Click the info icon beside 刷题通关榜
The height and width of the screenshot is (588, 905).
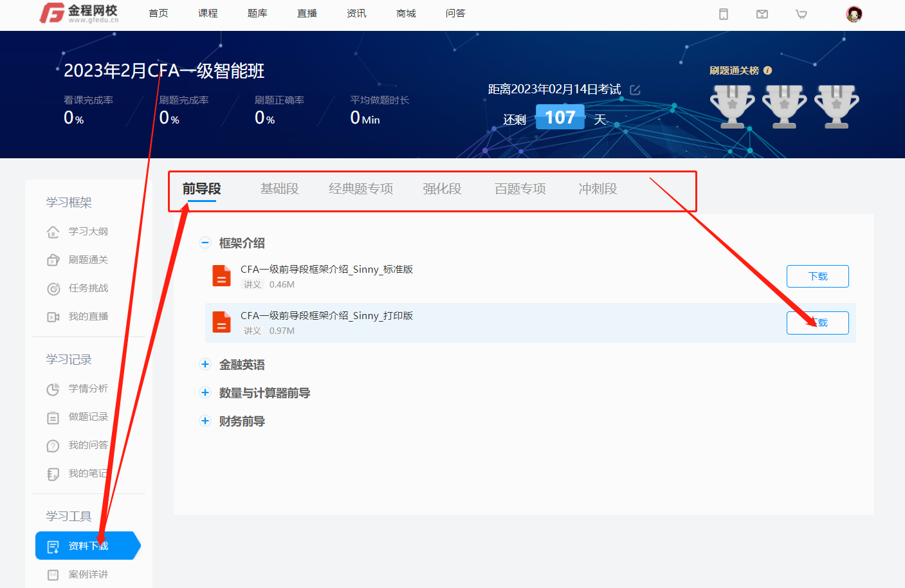pyautogui.click(x=767, y=71)
